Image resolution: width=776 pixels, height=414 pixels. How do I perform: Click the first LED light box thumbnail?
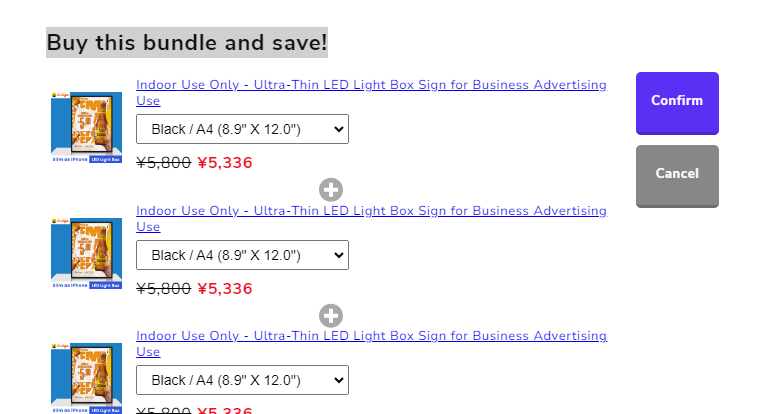[x=86, y=128]
